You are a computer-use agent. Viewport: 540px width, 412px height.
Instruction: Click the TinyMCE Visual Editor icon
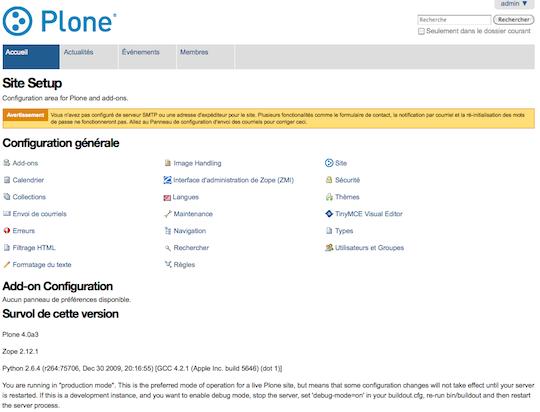[329, 214]
